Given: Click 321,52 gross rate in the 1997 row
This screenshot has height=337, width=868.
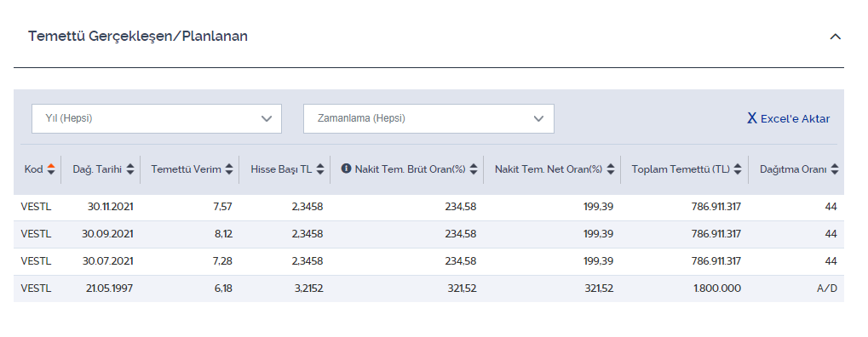Looking at the screenshot, I should 462,288.
